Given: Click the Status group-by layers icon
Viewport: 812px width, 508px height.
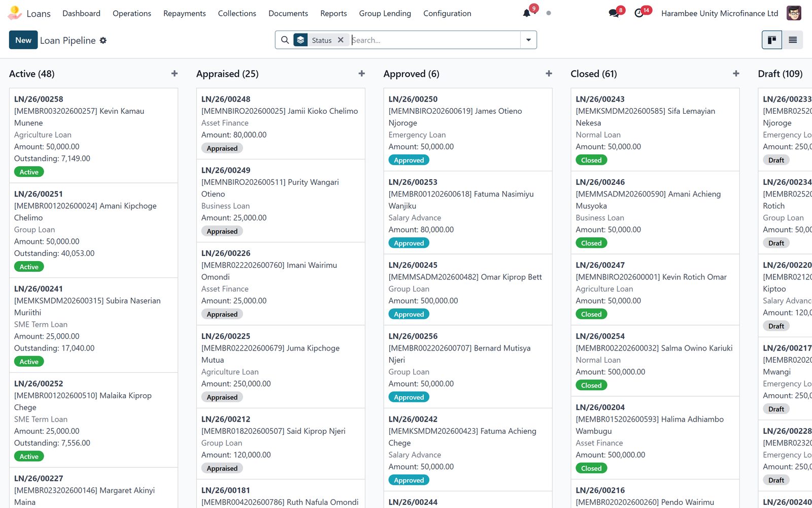Looking at the screenshot, I should pyautogui.click(x=301, y=40).
